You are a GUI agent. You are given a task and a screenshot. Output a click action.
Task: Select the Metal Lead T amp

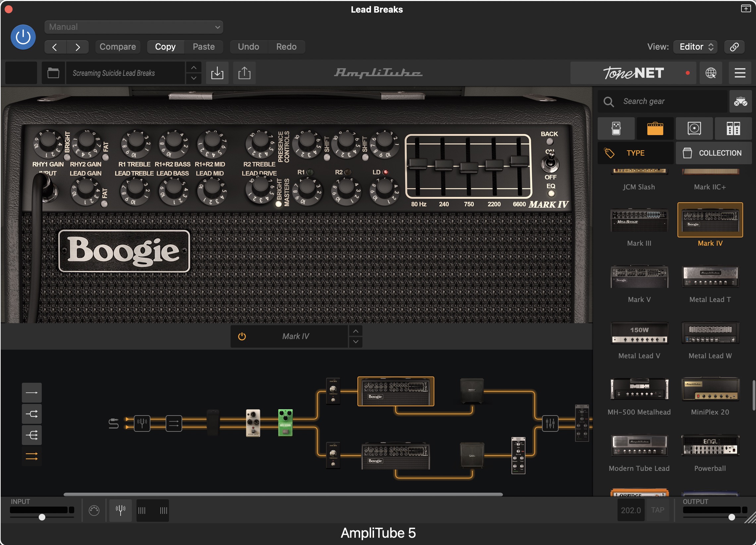(x=710, y=277)
